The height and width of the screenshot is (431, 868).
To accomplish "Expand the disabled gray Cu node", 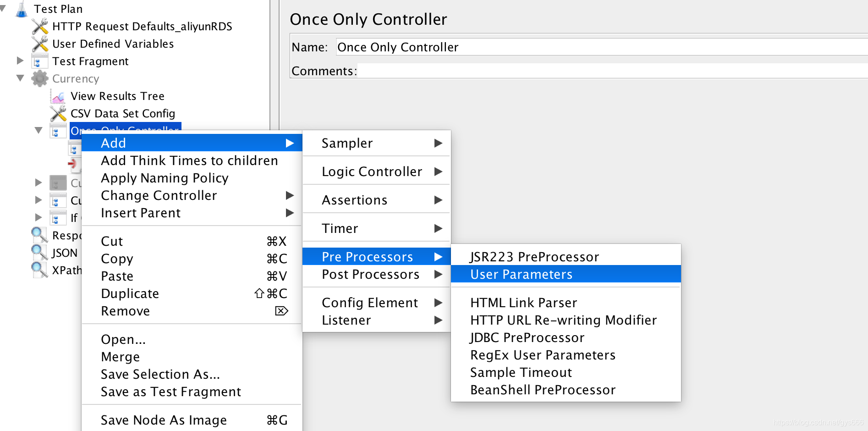I will pos(38,182).
